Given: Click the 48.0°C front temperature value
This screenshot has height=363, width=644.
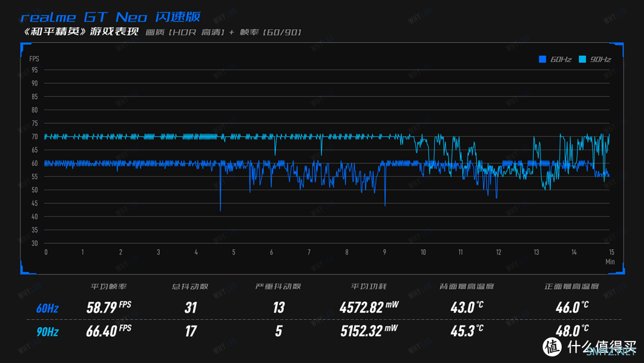Looking at the screenshot, I should [572, 330].
